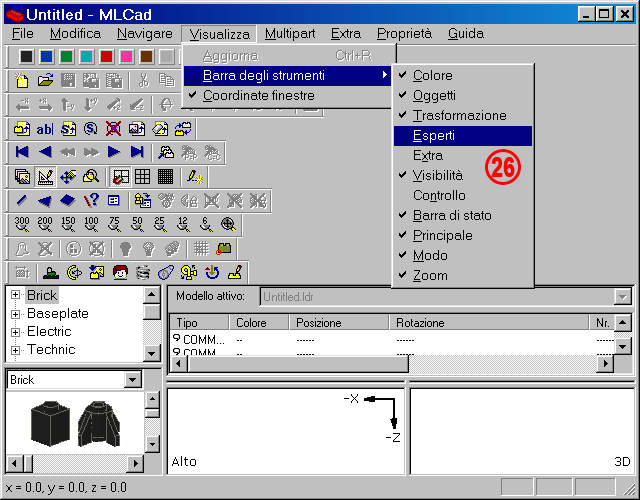Click the draw-to-selection pencil icon

click(x=195, y=177)
